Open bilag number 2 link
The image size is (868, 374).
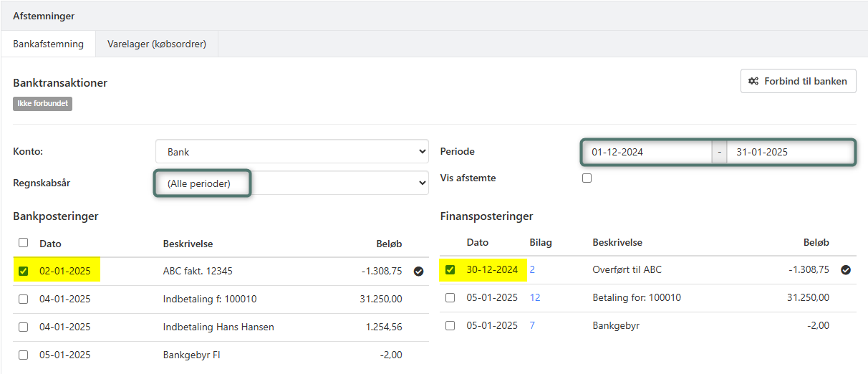point(532,270)
